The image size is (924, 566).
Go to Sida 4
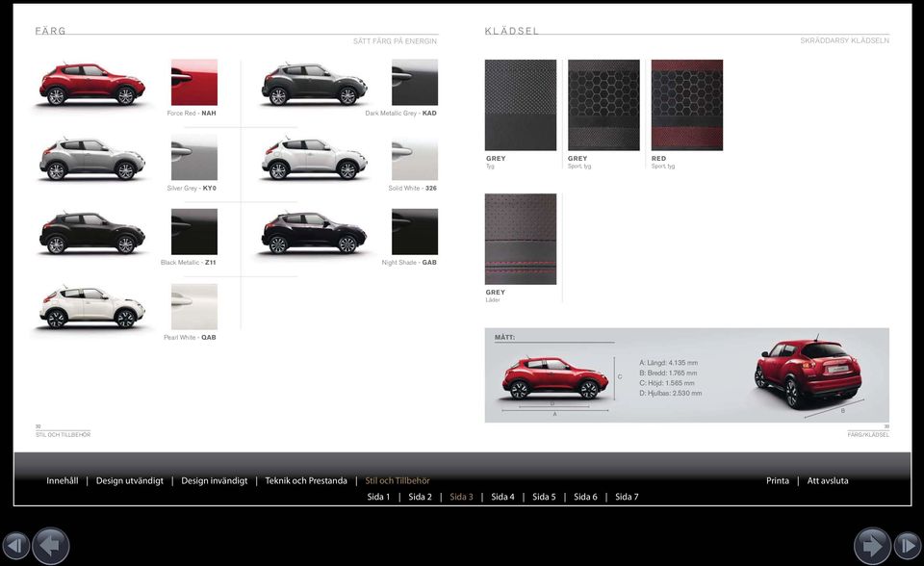pyautogui.click(x=502, y=497)
